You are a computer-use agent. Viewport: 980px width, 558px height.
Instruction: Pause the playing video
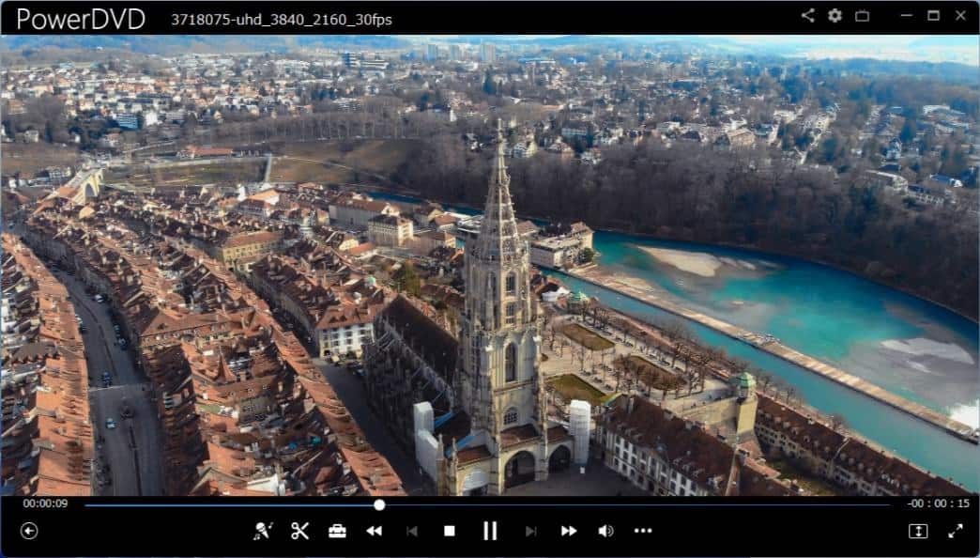489,531
